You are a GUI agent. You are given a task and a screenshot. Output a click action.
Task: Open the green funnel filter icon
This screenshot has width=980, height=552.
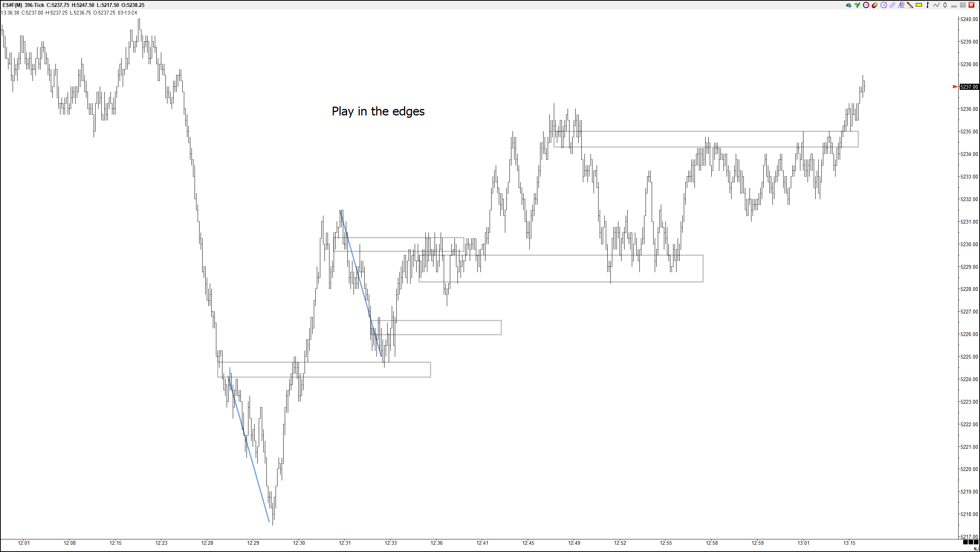click(x=857, y=5)
